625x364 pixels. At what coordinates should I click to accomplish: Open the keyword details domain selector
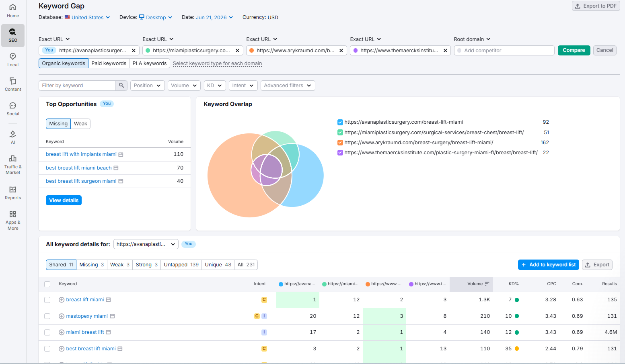[146, 244]
